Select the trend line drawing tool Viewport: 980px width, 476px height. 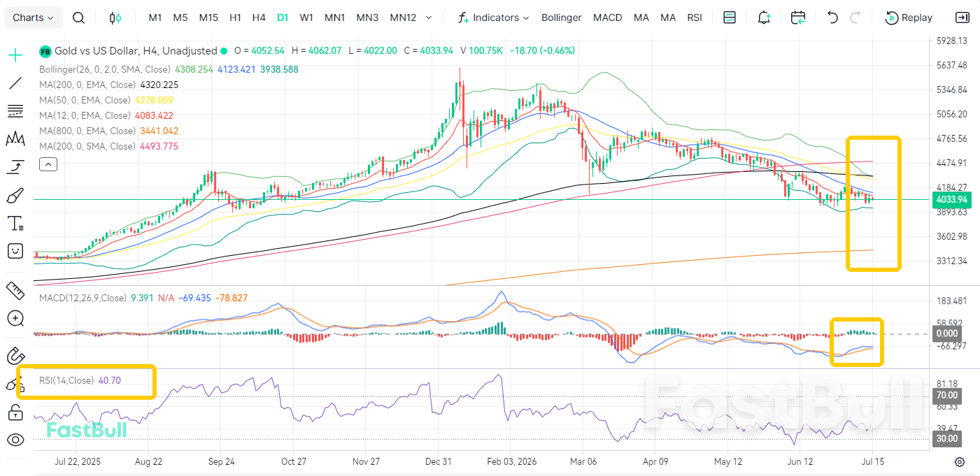click(x=15, y=84)
